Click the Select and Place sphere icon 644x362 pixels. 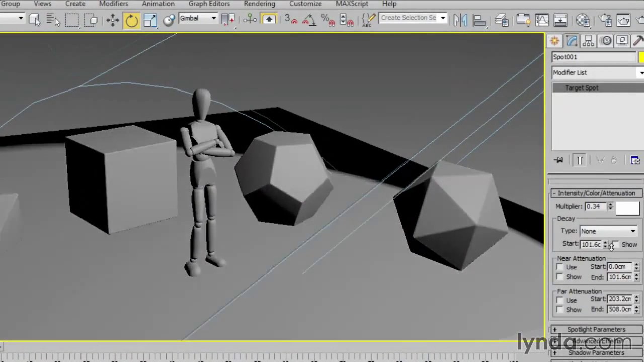coord(169,20)
